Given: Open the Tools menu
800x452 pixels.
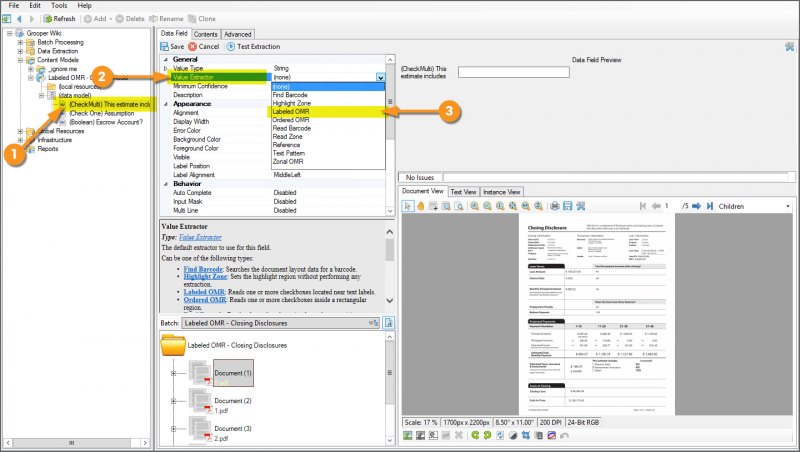Looking at the screenshot, I should click(x=57, y=5).
